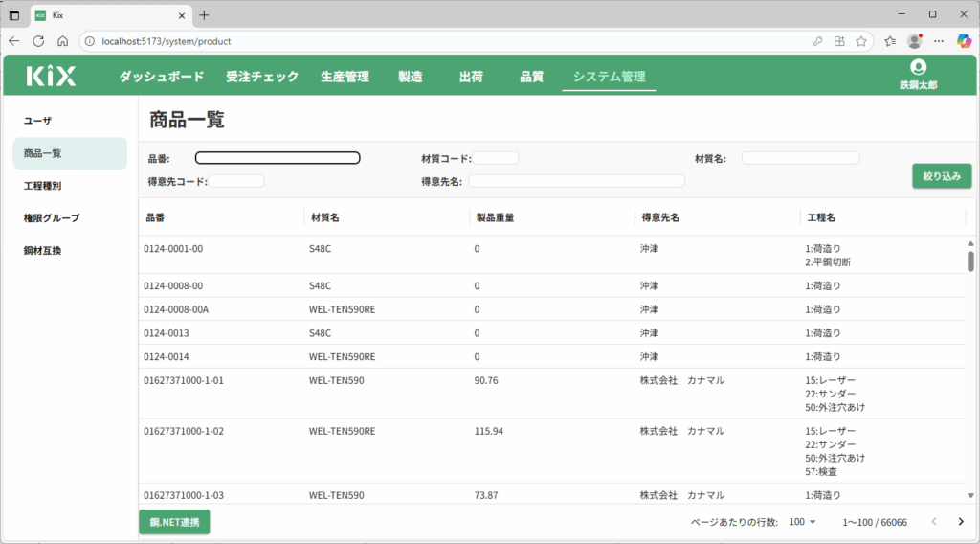Open the Copilot sidebar icon

[965, 41]
